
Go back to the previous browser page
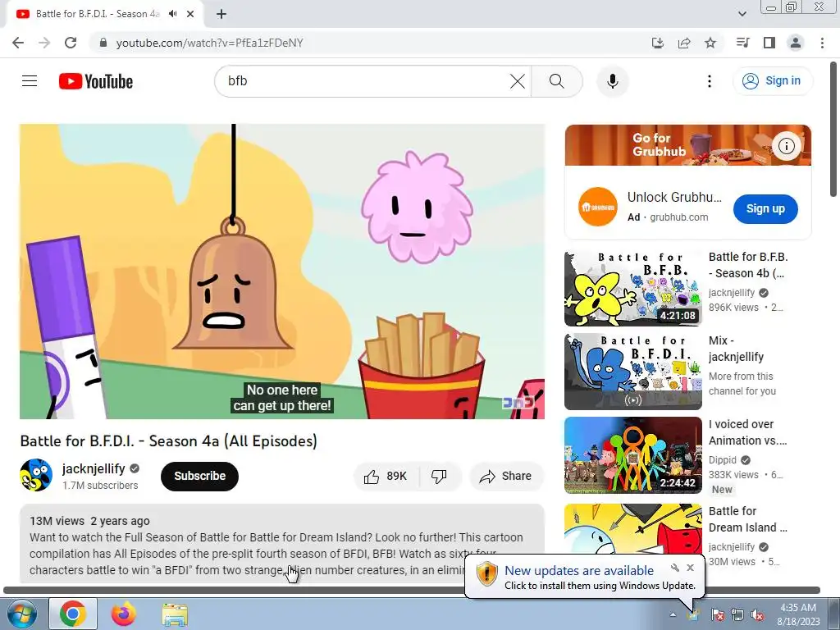tap(18, 43)
